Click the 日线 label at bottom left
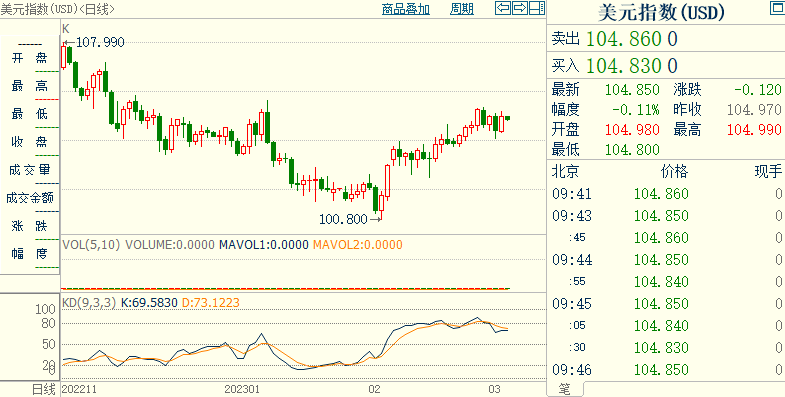Image resolution: width=785 pixels, height=397 pixels. [44, 389]
